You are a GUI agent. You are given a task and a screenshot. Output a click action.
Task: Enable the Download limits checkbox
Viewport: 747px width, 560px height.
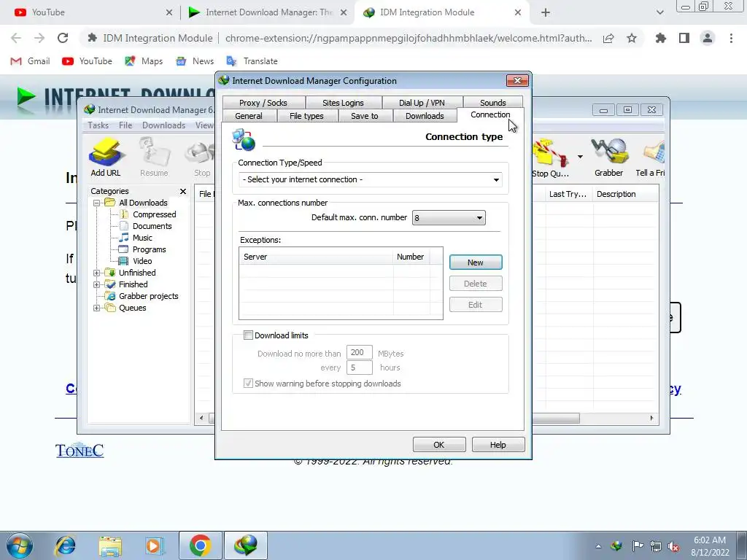pos(248,335)
